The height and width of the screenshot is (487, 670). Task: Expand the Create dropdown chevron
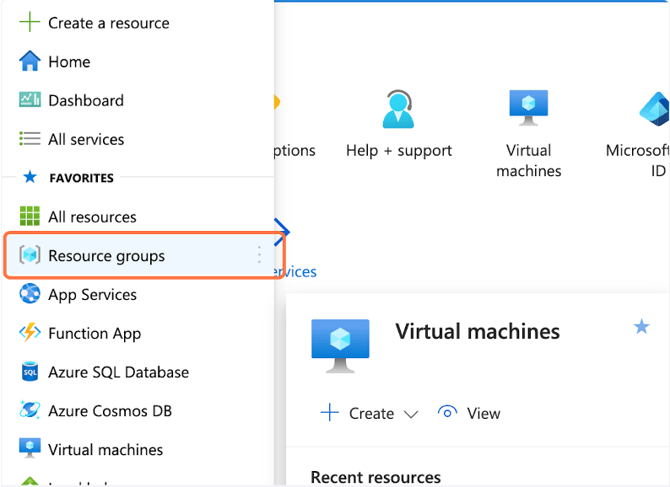(410, 414)
